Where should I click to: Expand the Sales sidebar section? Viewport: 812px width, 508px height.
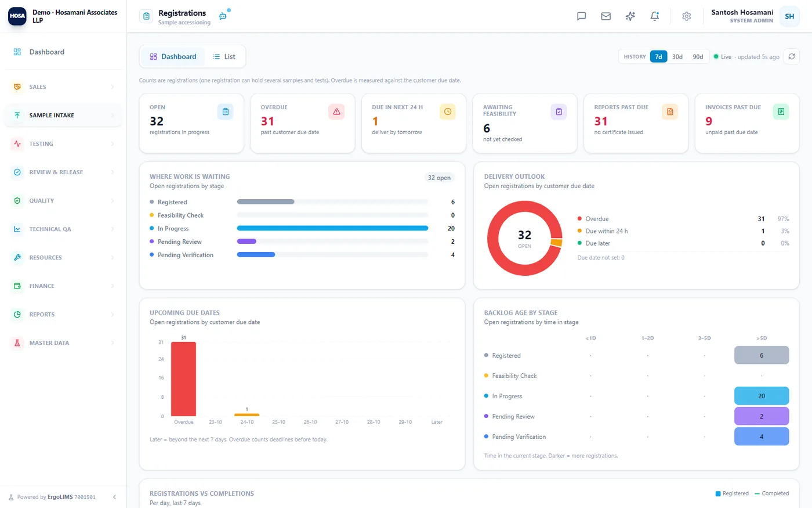coord(63,87)
